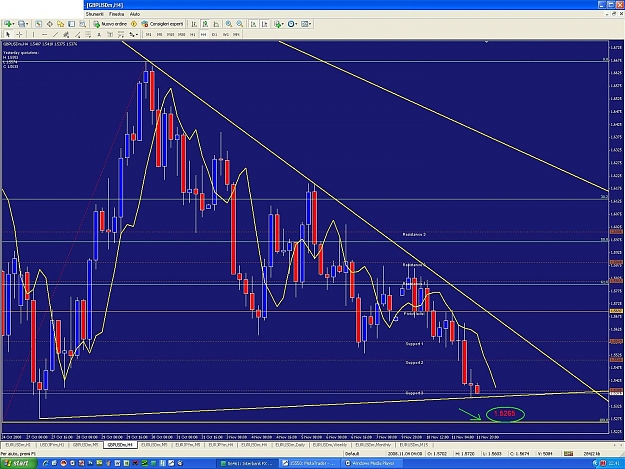This screenshot has width=625, height=469.
Task: Click the Start button on taskbar
Action: tap(18, 463)
